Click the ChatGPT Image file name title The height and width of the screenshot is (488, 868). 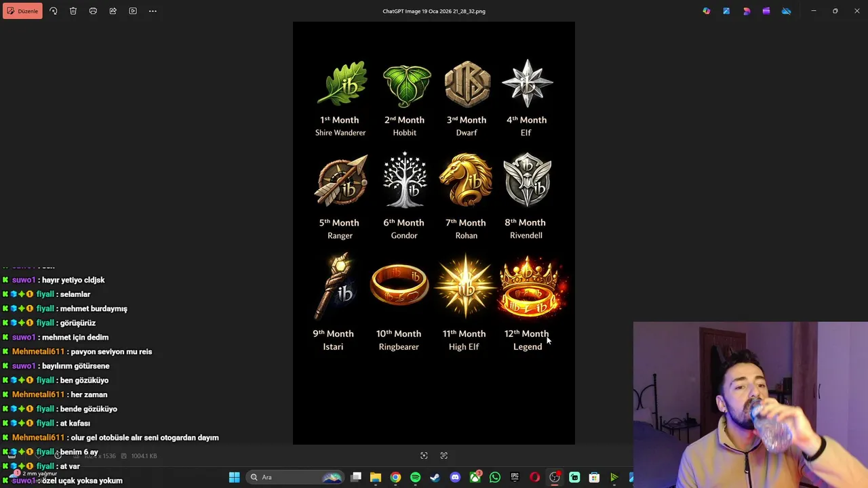tap(434, 11)
